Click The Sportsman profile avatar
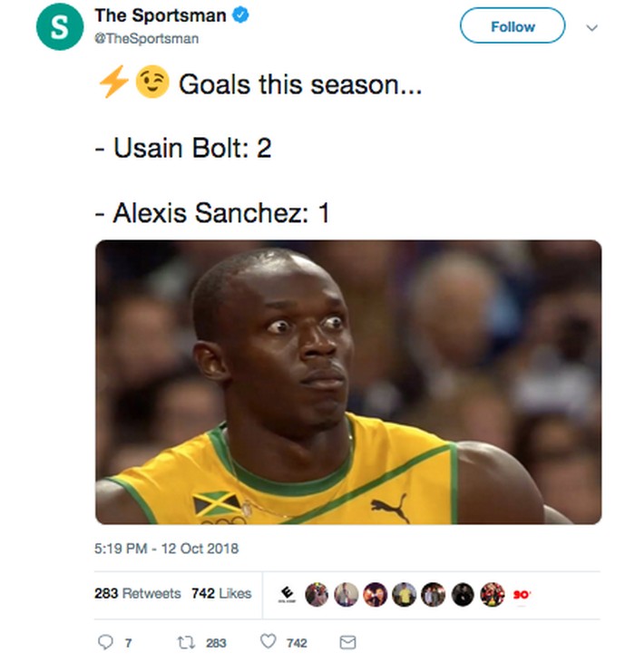 point(54,27)
